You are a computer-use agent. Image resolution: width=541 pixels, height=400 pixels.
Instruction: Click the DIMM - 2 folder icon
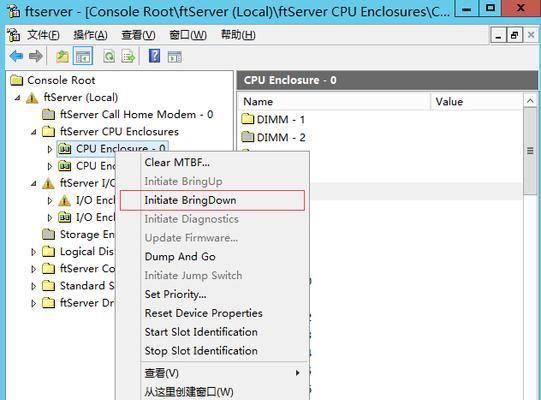(x=247, y=137)
